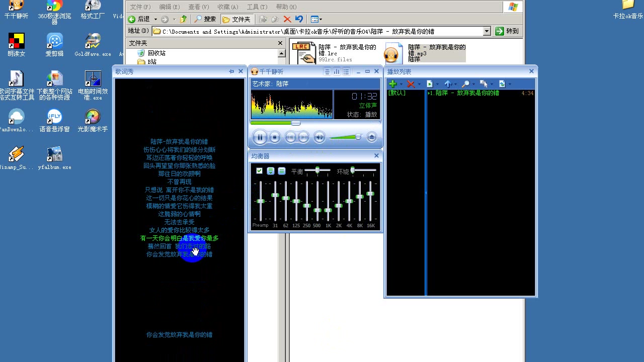Screen dimensions: 644x362
Task: Open the 工具(T) menu in Explorer
Action: (x=257, y=7)
